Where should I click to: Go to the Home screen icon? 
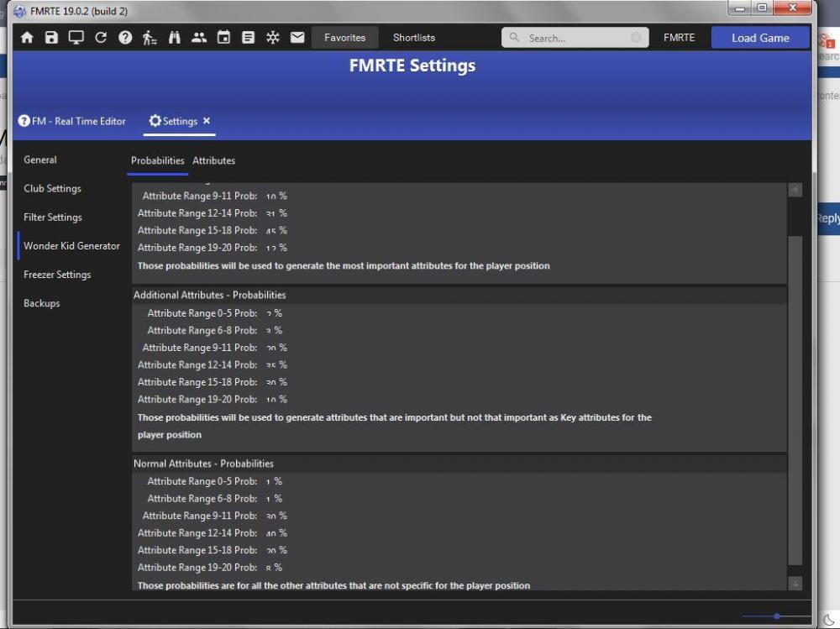coord(27,38)
